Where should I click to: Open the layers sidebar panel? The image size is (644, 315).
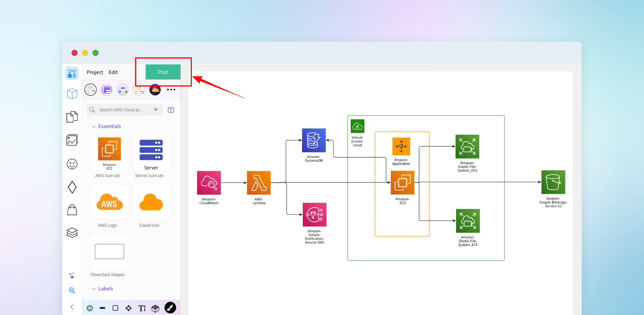point(72,233)
